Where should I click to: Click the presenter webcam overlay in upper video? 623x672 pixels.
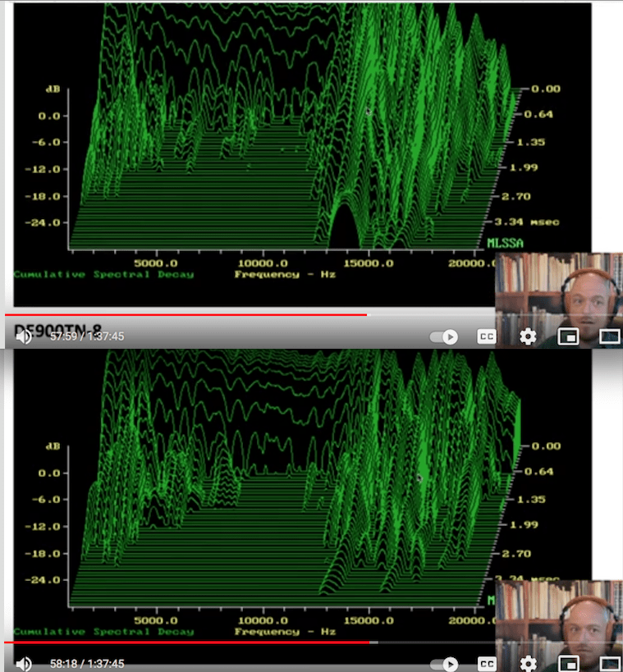tap(559, 300)
